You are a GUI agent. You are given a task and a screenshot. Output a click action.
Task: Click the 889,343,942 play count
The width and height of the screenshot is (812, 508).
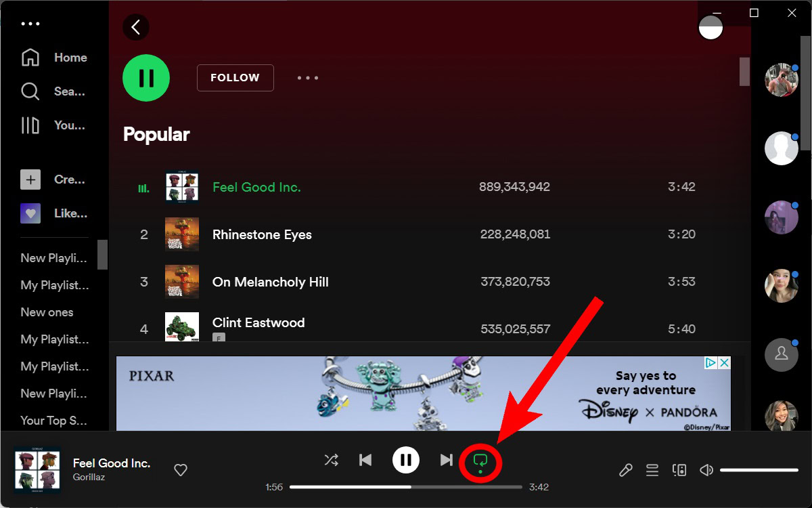click(514, 187)
